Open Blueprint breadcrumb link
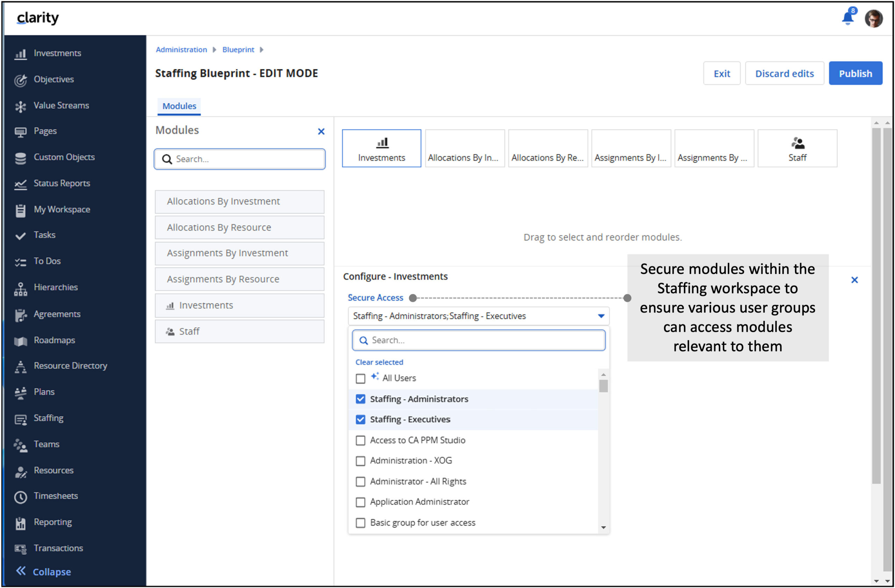895x588 pixels. coord(238,50)
